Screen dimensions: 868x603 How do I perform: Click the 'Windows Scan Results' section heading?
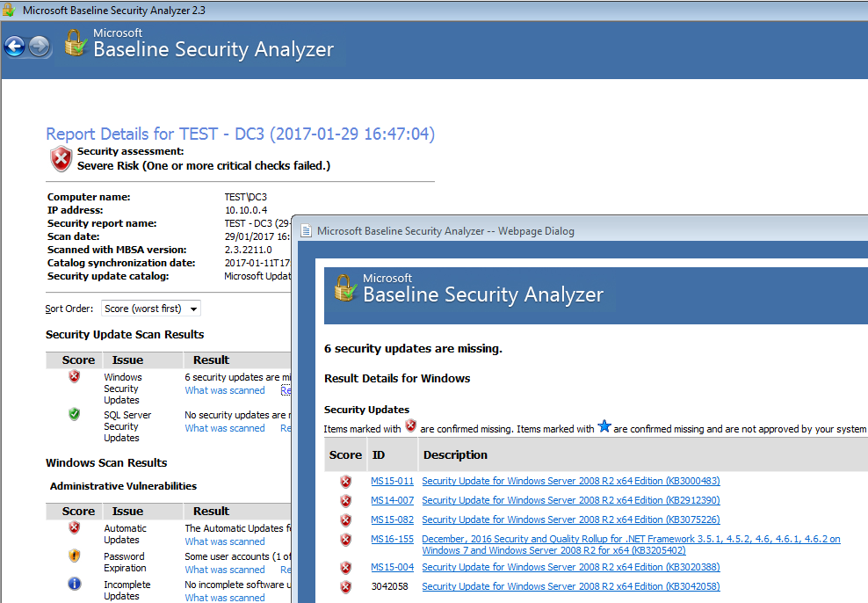[x=106, y=463]
